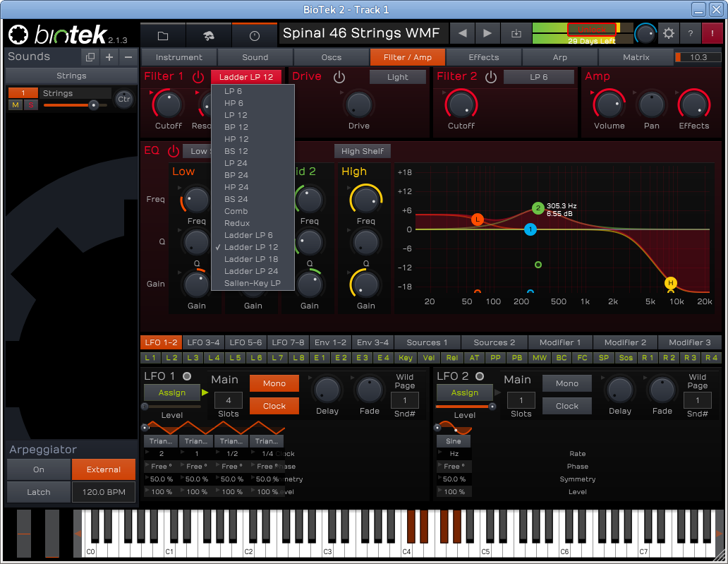Image resolution: width=728 pixels, height=564 pixels.
Task: Click the master volume knob in top bar
Action: click(645, 33)
